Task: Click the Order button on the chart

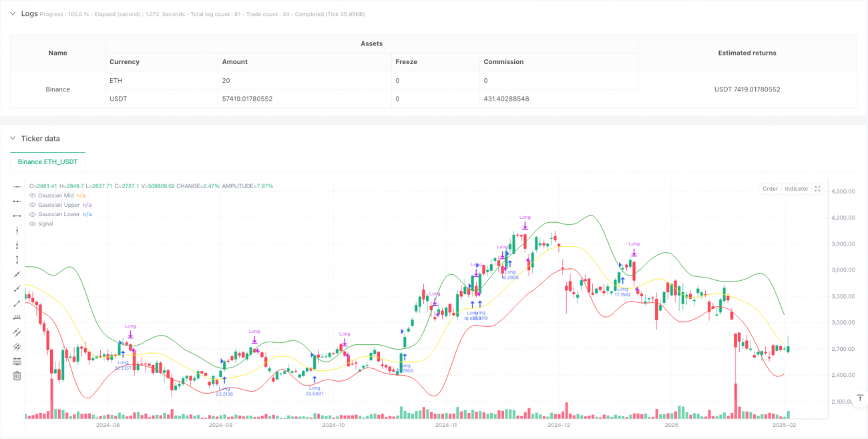Action: pyautogui.click(x=770, y=188)
